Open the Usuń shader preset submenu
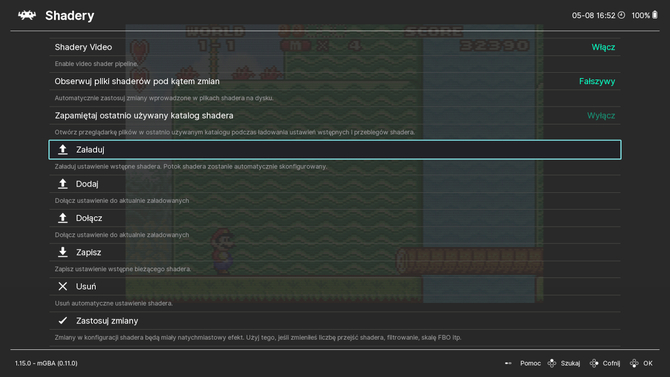 335,286
